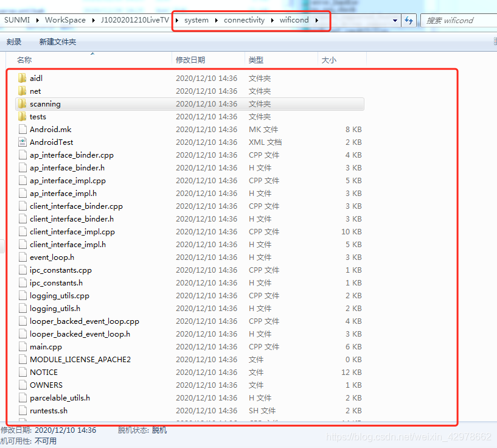Image resolution: width=497 pixels, height=448 pixels.
Task: Click the 刻录 toolbar command
Action: (14, 42)
